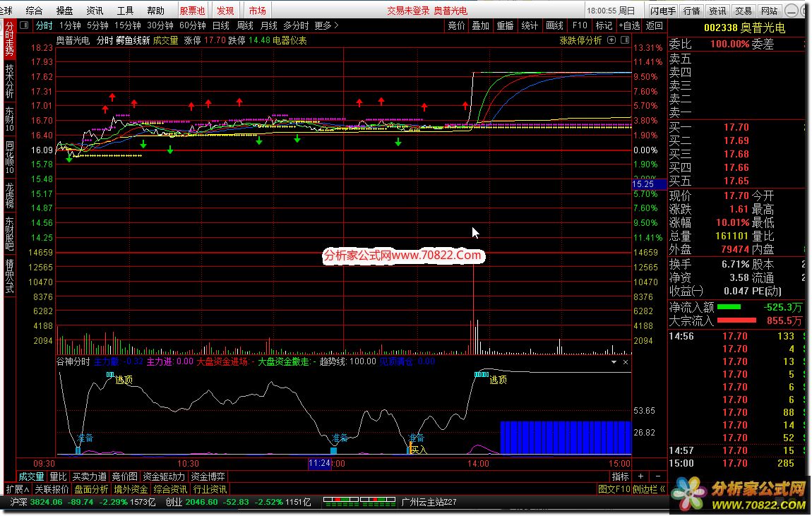Open the 精品公式 sidebar tab
Viewport: 812px width, 516px height.
coord(9,275)
